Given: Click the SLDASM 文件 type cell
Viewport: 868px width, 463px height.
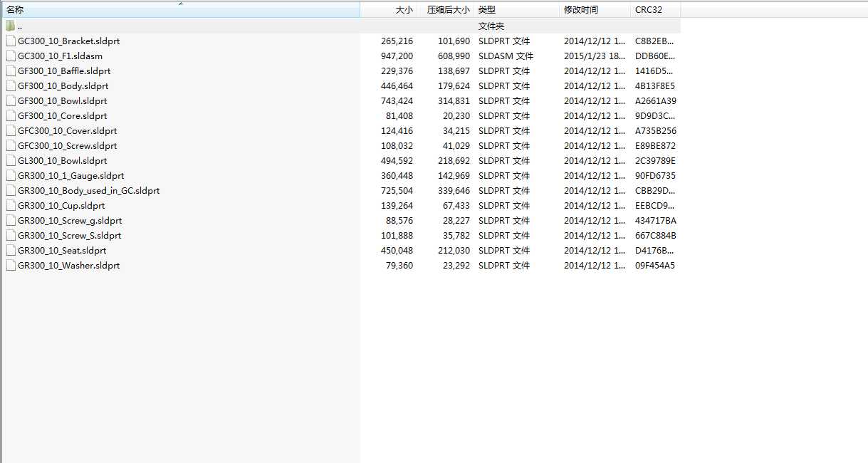Looking at the screenshot, I should tap(506, 56).
